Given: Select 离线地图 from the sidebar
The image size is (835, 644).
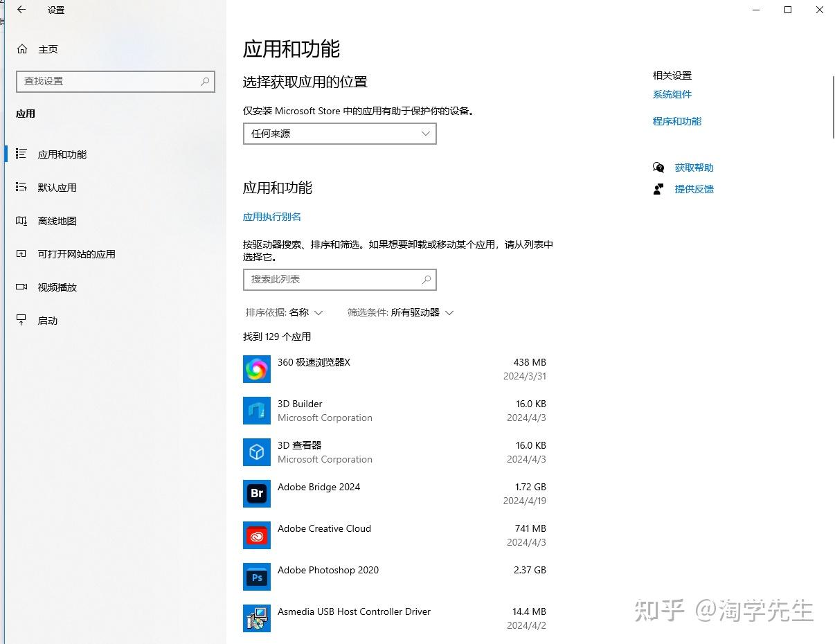Looking at the screenshot, I should 57,221.
